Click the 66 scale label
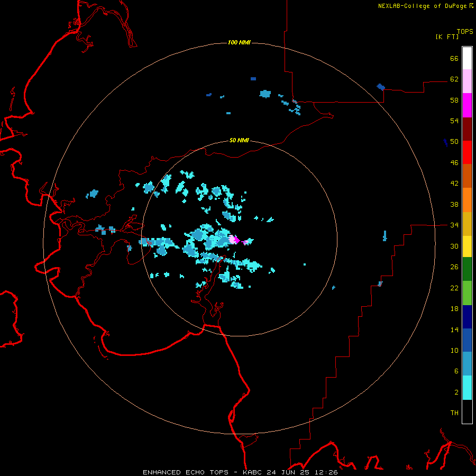Image resolution: width=476 pixels, height=476 pixels. [454, 58]
